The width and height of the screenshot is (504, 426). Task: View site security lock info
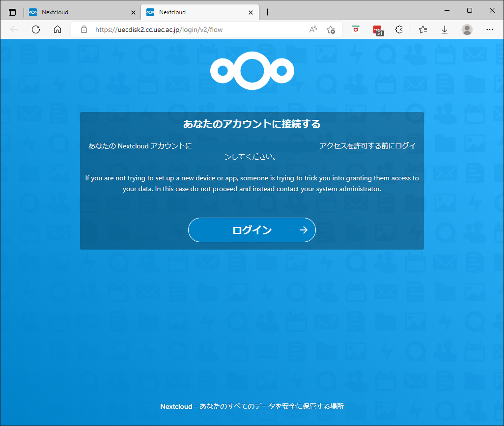pyautogui.click(x=84, y=29)
